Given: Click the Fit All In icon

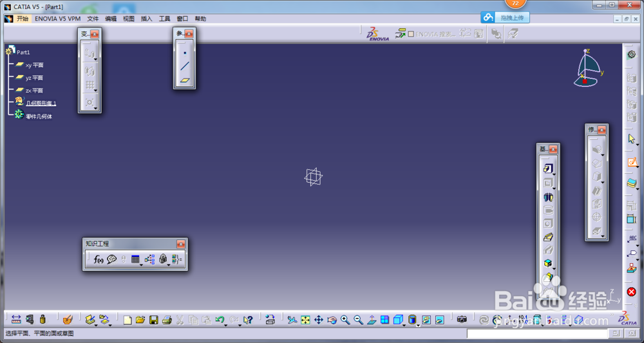Looking at the screenshot, I should pos(305,320).
